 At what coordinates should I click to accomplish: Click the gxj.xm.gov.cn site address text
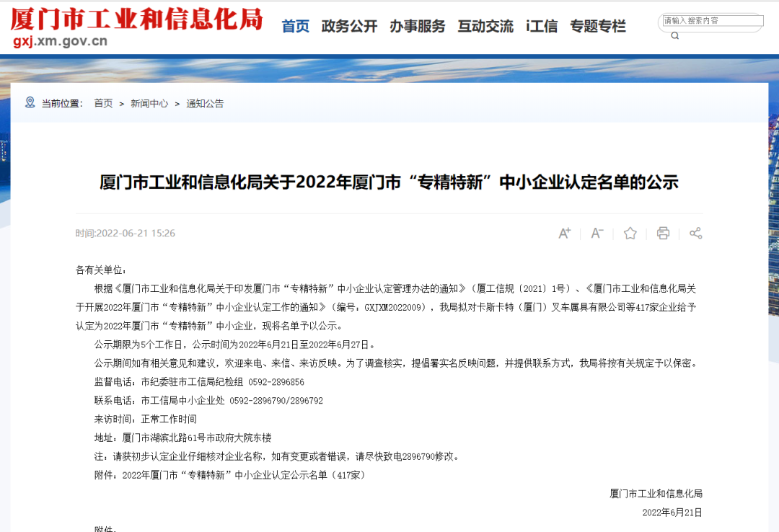click(61, 41)
